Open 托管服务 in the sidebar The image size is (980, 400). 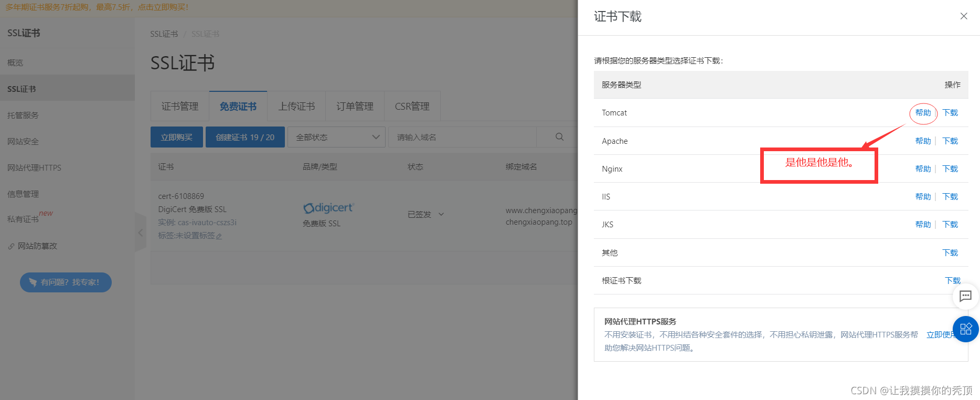pos(67,115)
